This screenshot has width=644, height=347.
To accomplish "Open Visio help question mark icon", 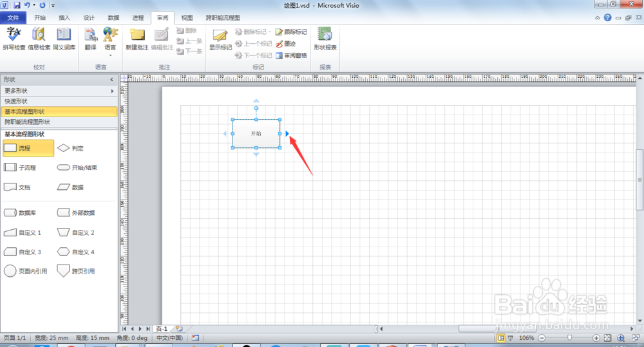I will (x=607, y=17).
